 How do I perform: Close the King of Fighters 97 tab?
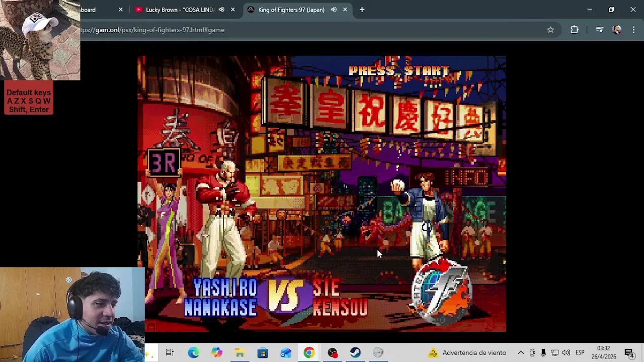tap(345, 10)
